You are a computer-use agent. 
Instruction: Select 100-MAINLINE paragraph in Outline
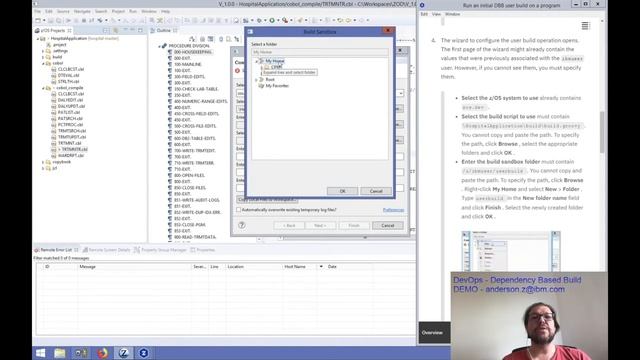coord(188,64)
